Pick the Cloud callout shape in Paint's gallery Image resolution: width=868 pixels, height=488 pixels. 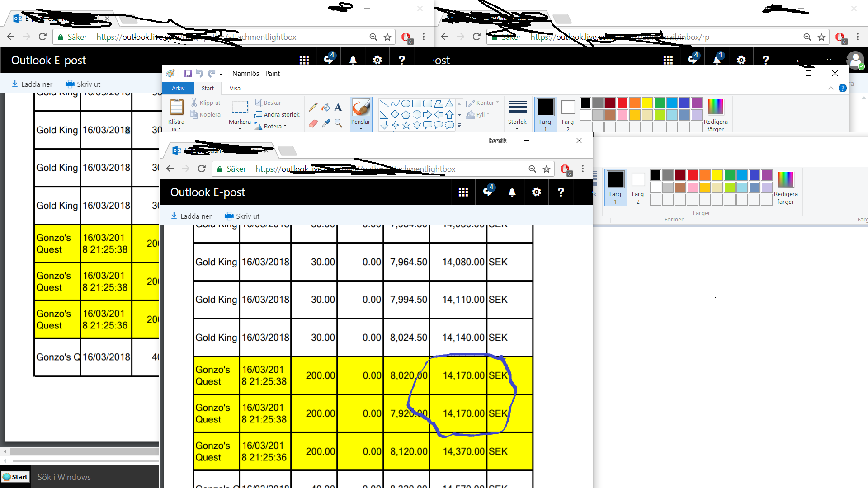pyautogui.click(x=449, y=125)
